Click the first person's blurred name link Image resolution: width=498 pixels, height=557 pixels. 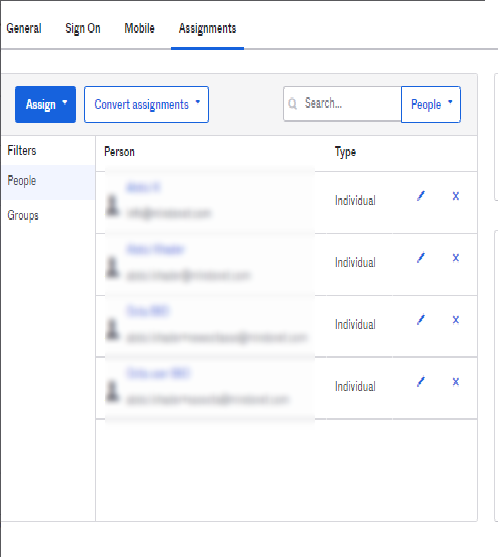coord(144,187)
